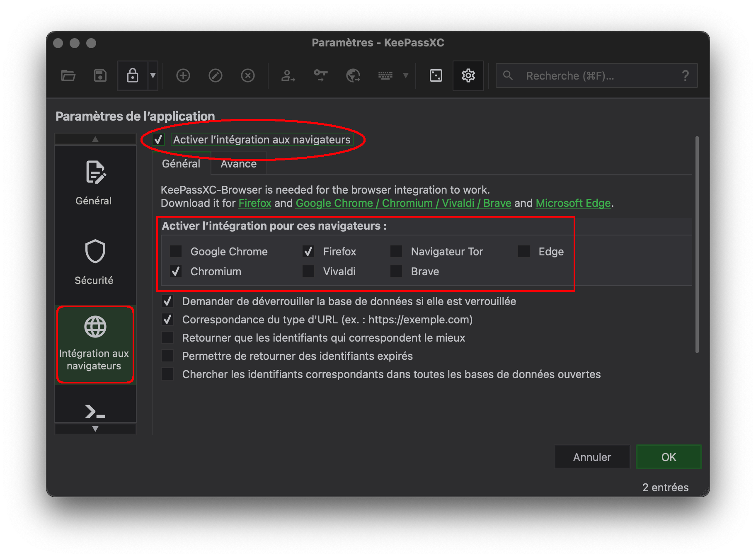The image size is (756, 558).
Task: Enable the Google Chrome checkbox
Action: (176, 251)
